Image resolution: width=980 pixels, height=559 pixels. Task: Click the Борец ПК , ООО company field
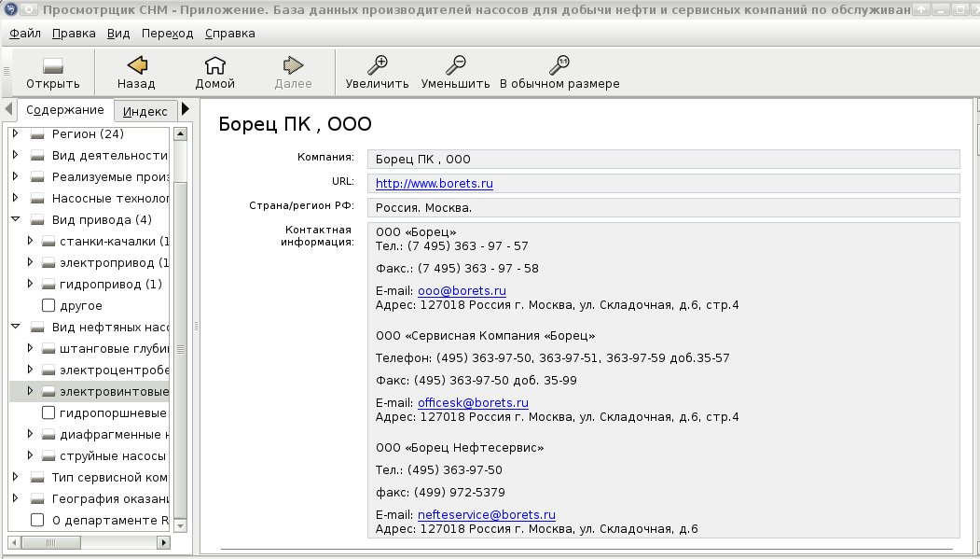point(663,160)
